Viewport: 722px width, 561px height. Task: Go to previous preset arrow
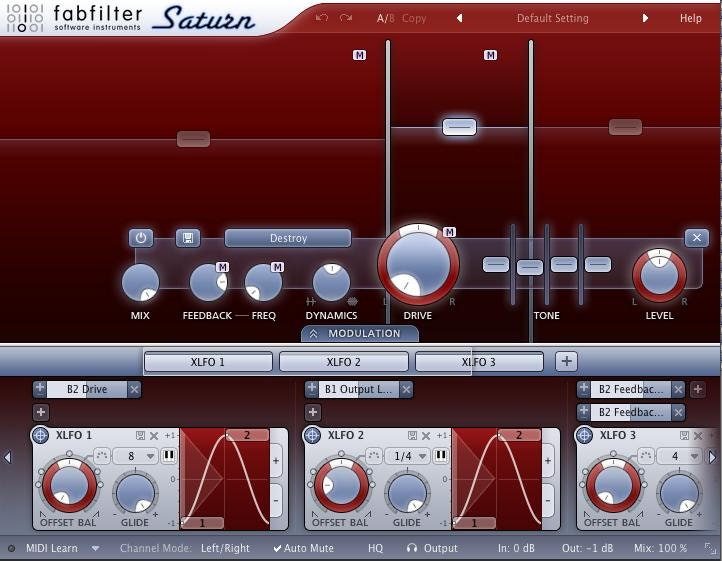[459, 18]
